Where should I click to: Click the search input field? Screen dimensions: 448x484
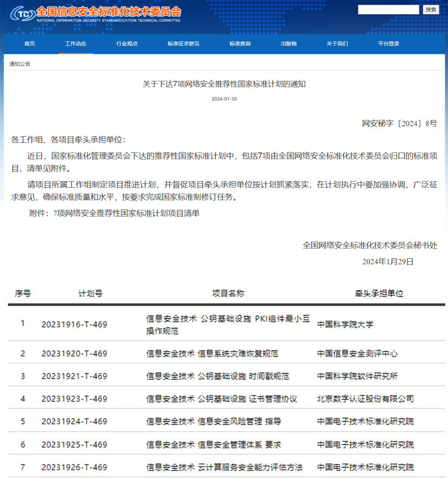[388, 10]
